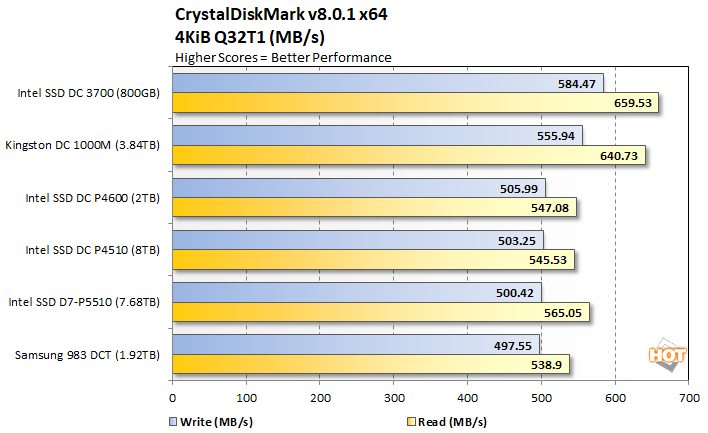Viewport: 708px width, 433px height.
Task: Select the 'Intel SSD DC P4510 (8TB)' label
Action: 93,250
